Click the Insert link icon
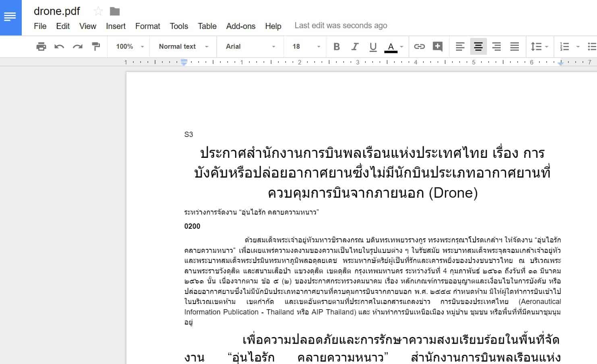This screenshot has height=364, width=597. [x=419, y=47]
